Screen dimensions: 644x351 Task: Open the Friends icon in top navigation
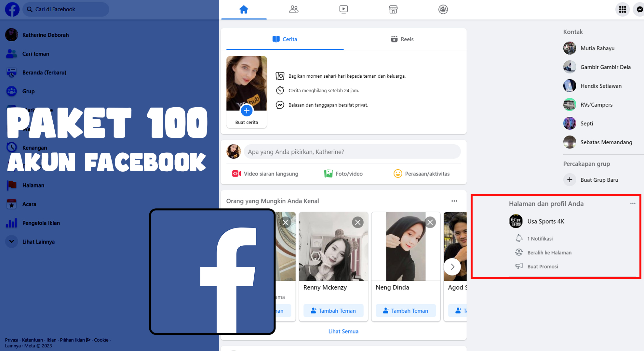(x=294, y=9)
